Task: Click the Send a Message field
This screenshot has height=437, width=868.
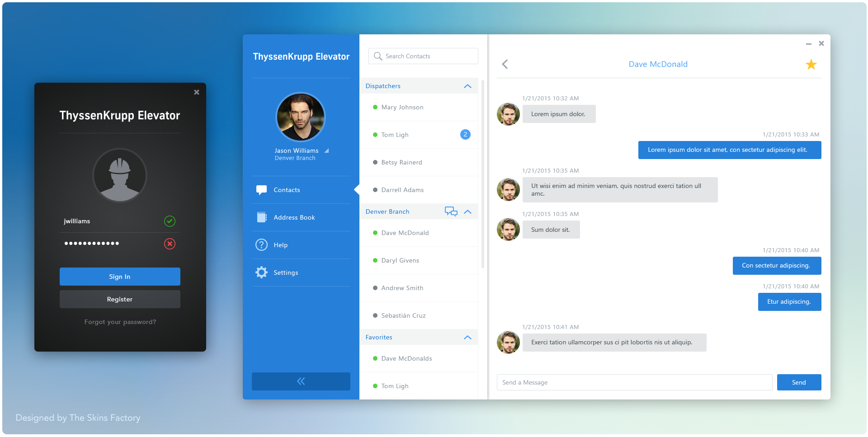Action: 634,382
